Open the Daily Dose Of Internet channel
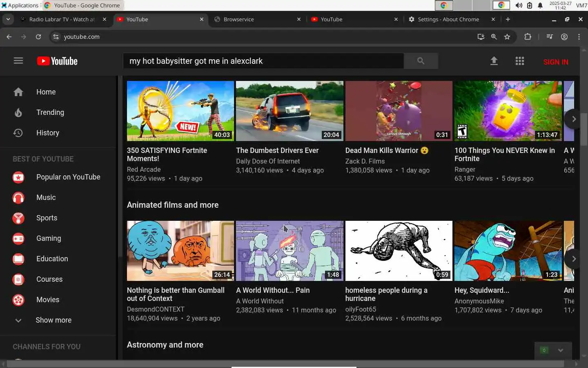 click(x=268, y=162)
